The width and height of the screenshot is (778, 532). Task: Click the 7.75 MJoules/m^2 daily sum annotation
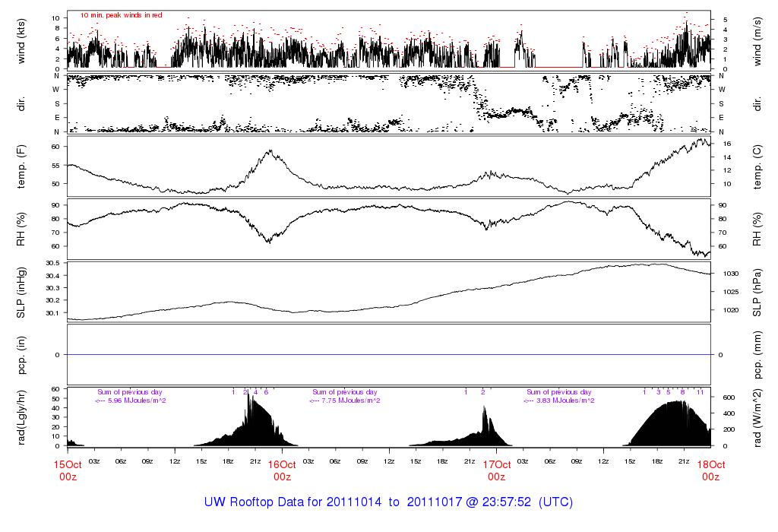pos(346,401)
